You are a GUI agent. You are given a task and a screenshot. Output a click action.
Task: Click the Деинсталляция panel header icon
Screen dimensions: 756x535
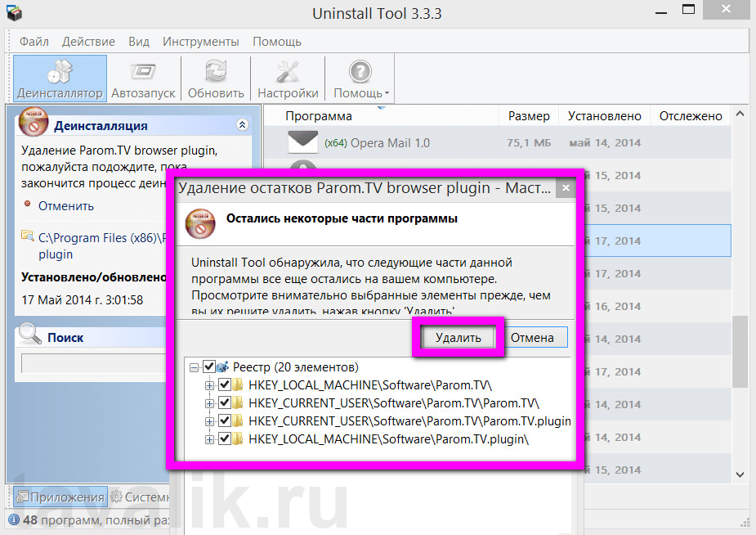click(34, 122)
